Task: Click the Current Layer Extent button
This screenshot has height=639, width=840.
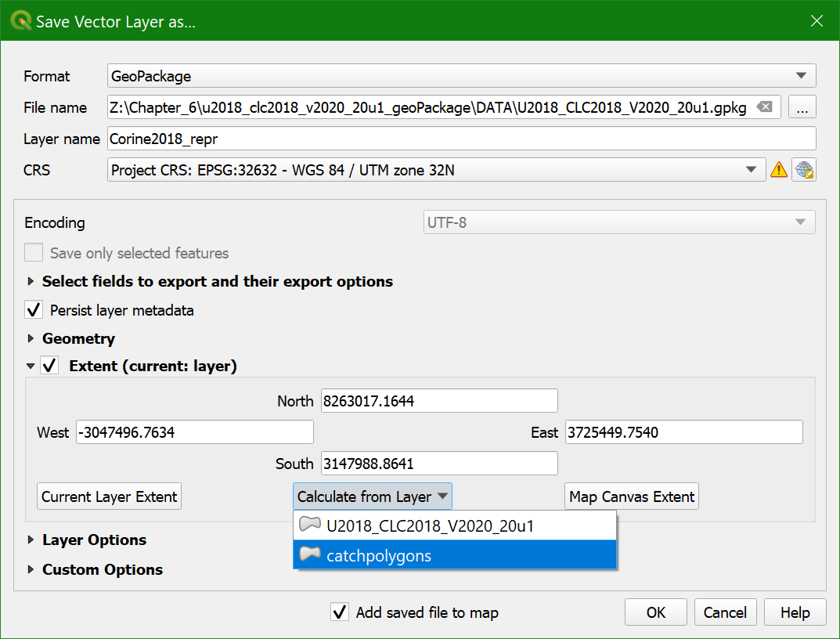Action: click(109, 496)
